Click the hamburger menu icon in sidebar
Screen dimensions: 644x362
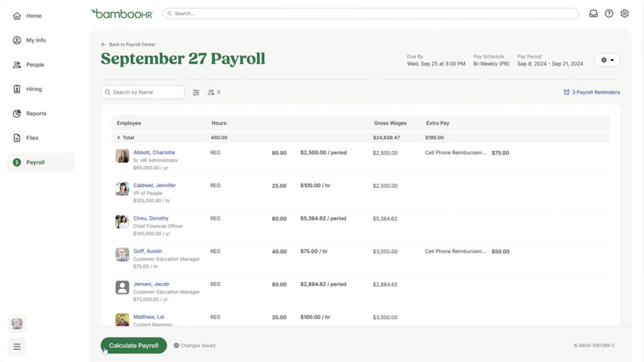pyautogui.click(x=17, y=346)
